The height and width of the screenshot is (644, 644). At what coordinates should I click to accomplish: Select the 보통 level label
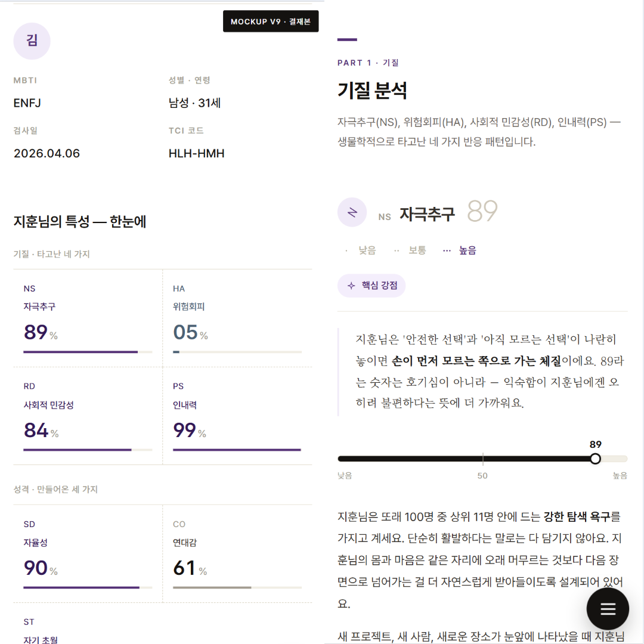click(x=417, y=250)
